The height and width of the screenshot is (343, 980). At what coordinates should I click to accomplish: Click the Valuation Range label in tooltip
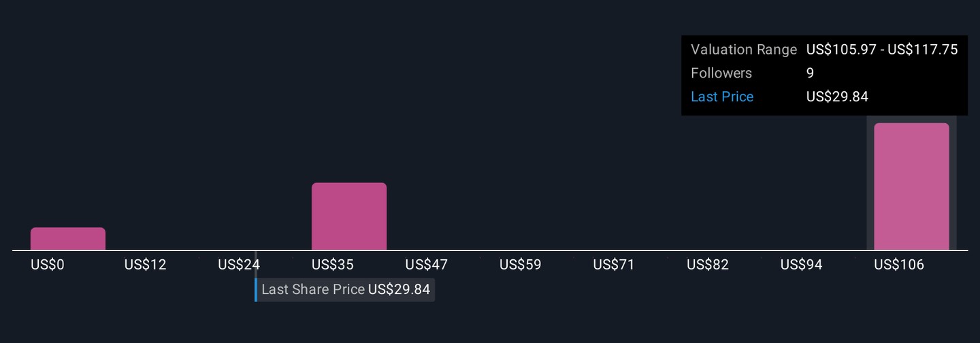743,50
